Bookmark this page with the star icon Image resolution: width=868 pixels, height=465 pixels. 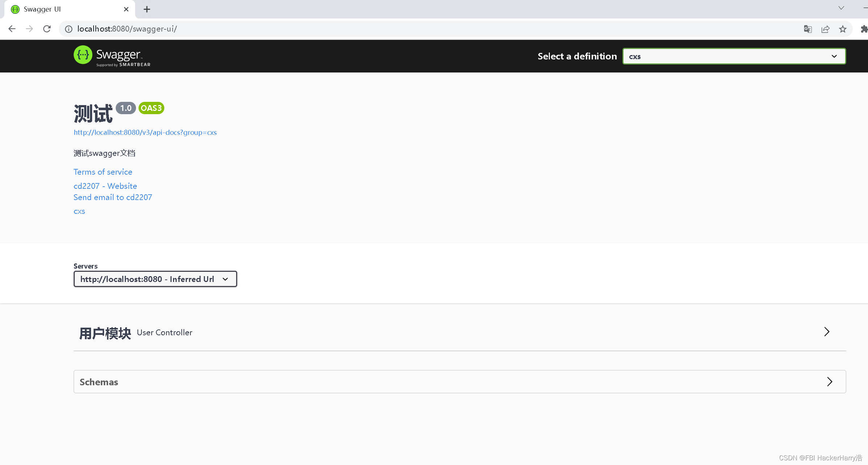pyautogui.click(x=843, y=29)
